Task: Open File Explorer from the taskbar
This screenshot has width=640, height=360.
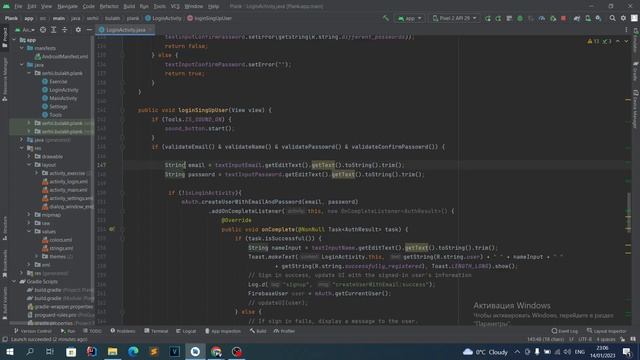Action: coord(112,351)
